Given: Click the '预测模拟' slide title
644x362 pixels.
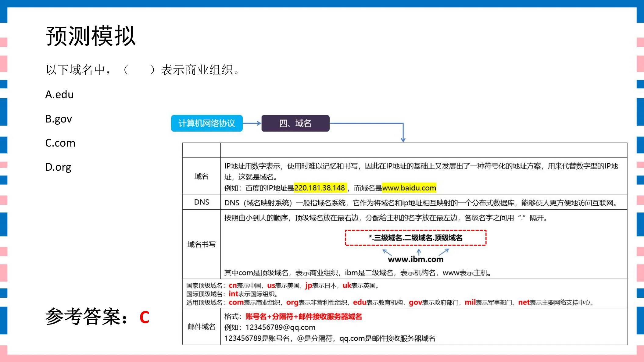Looking at the screenshot, I should [x=91, y=36].
